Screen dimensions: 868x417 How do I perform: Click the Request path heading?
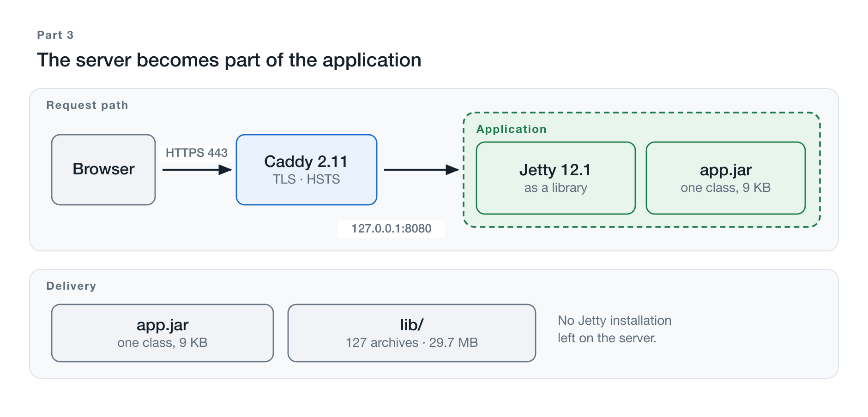(87, 105)
